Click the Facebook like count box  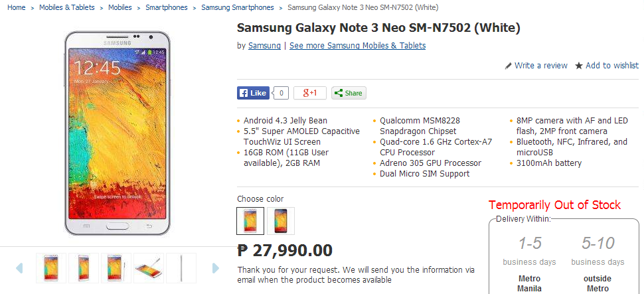point(282,93)
